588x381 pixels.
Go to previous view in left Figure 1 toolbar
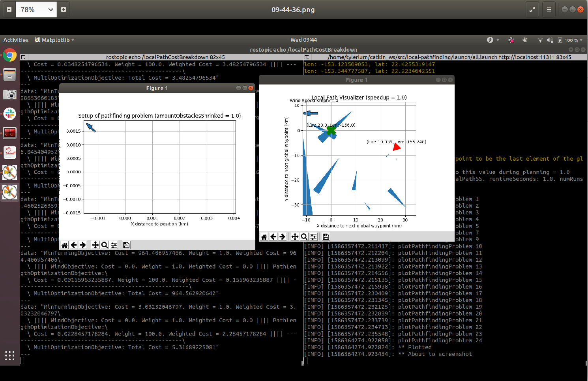[74, 245]
